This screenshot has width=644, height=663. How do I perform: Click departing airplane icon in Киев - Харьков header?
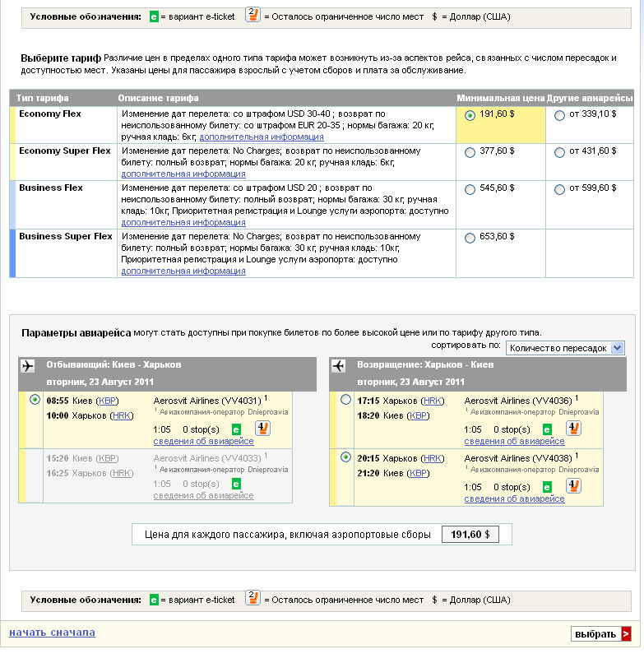(x=28, y=366)
